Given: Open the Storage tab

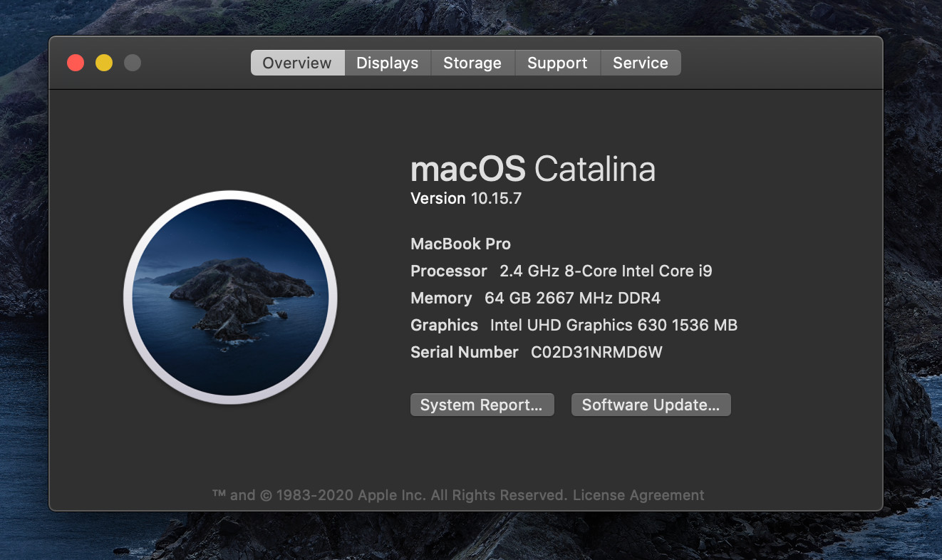Looking at the screenshot, I should (x=472, y=63).
